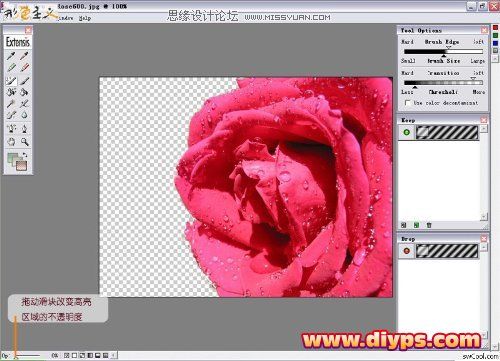Click the trash icon in Keep panel
500x361 pixels.
pyautogui.click(x=429, y=225)
